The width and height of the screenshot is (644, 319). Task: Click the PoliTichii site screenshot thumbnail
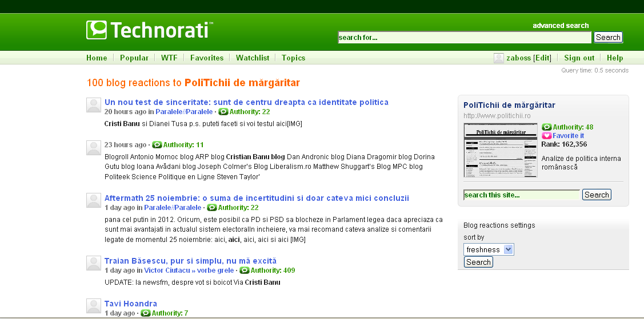coord(500,150)
